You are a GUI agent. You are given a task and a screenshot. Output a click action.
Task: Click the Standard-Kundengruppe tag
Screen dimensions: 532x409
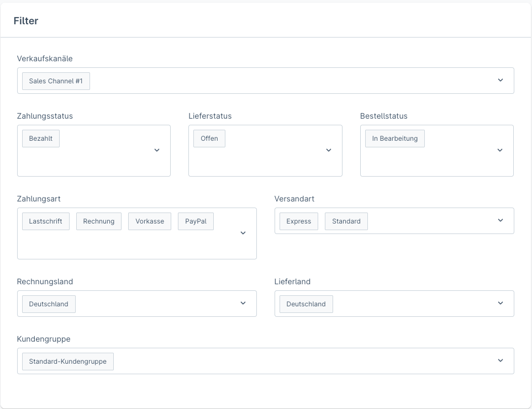pos(67,362)
